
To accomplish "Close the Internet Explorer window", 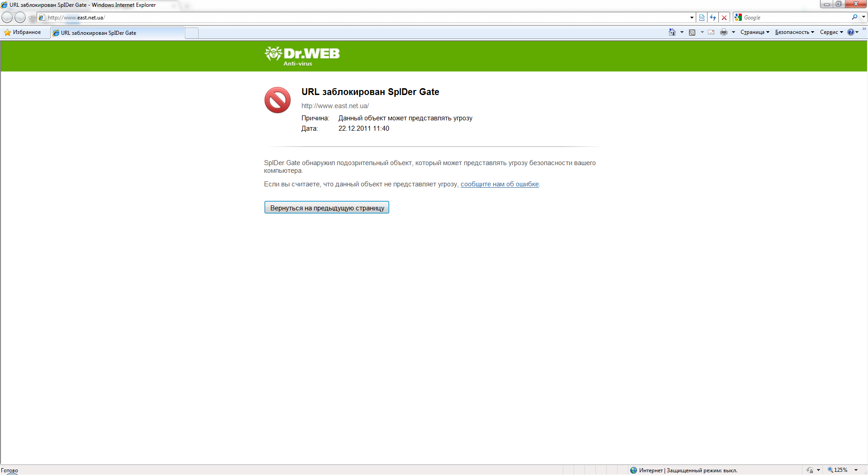I will [x=856, y=4].
